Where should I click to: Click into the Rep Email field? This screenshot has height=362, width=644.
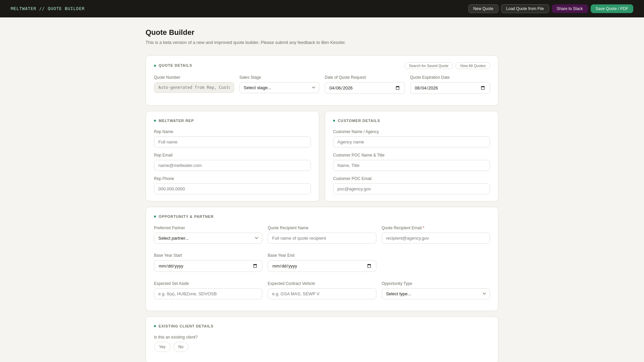(232, 166)
